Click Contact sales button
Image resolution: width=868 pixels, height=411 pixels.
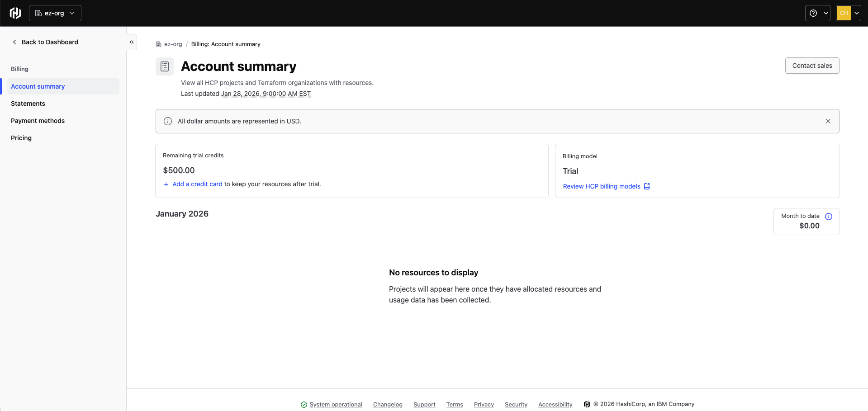pos(812,66)
